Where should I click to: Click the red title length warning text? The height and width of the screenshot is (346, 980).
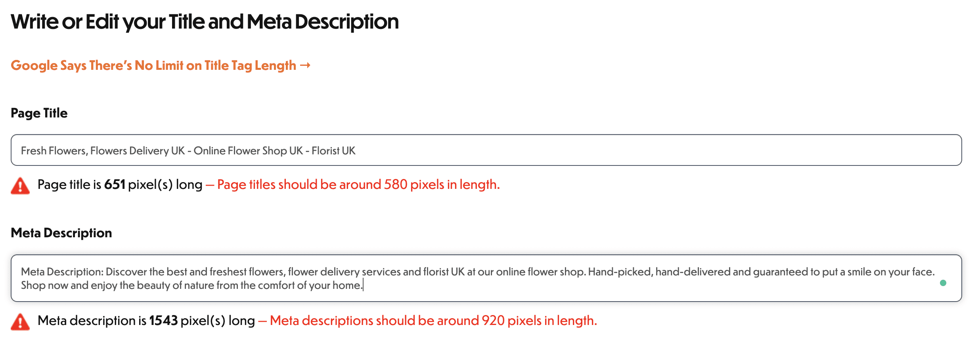tap(357, 184)
